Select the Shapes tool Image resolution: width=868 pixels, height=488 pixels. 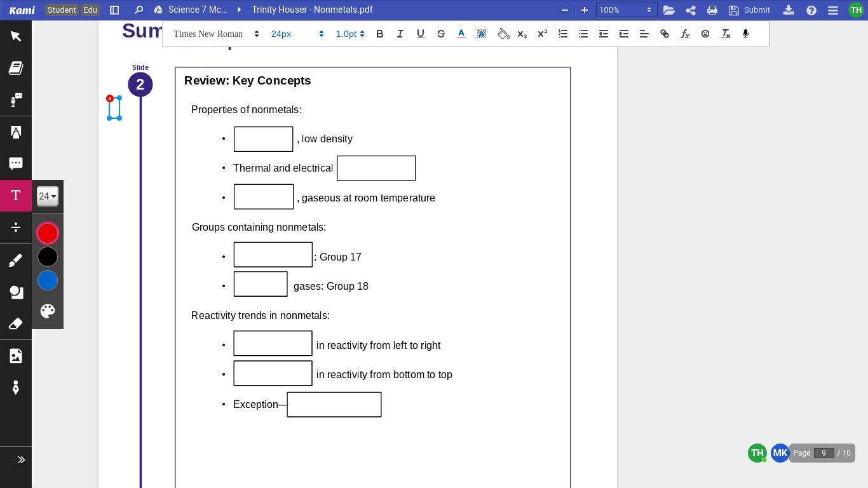(16, 292)
